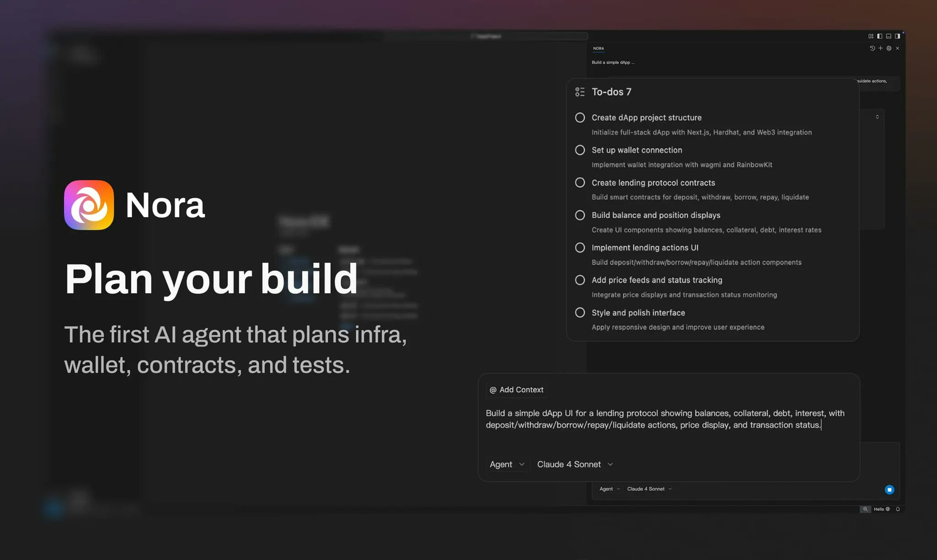937x560 pixels.
Task: Toggle the secondary right sidebar icon
Action: [897, 36]
